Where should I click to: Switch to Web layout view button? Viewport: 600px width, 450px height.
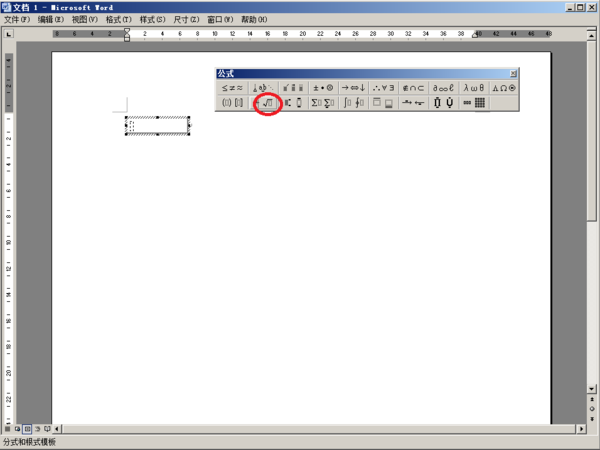(x=17, y=429)
